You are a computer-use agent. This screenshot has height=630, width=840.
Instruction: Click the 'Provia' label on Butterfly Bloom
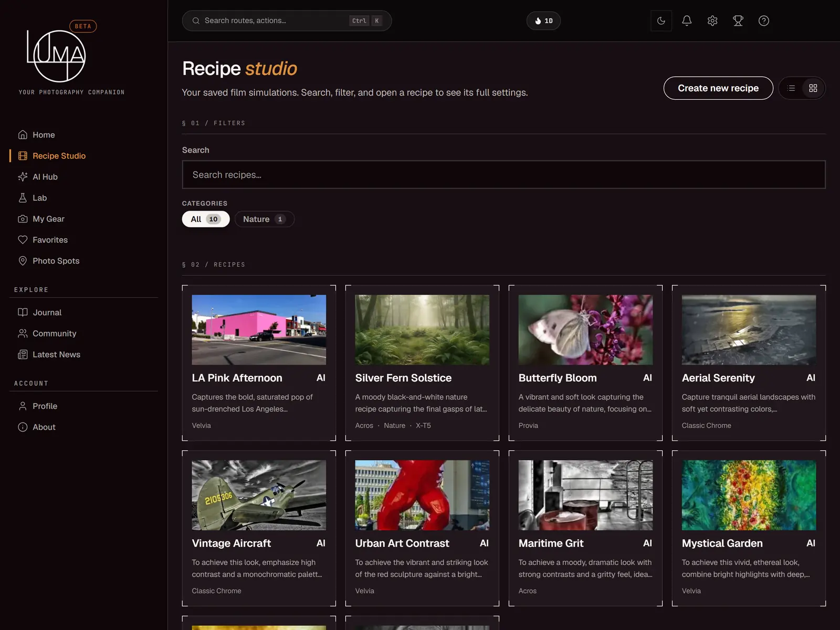pyautogui.click(x=528, y=426)
